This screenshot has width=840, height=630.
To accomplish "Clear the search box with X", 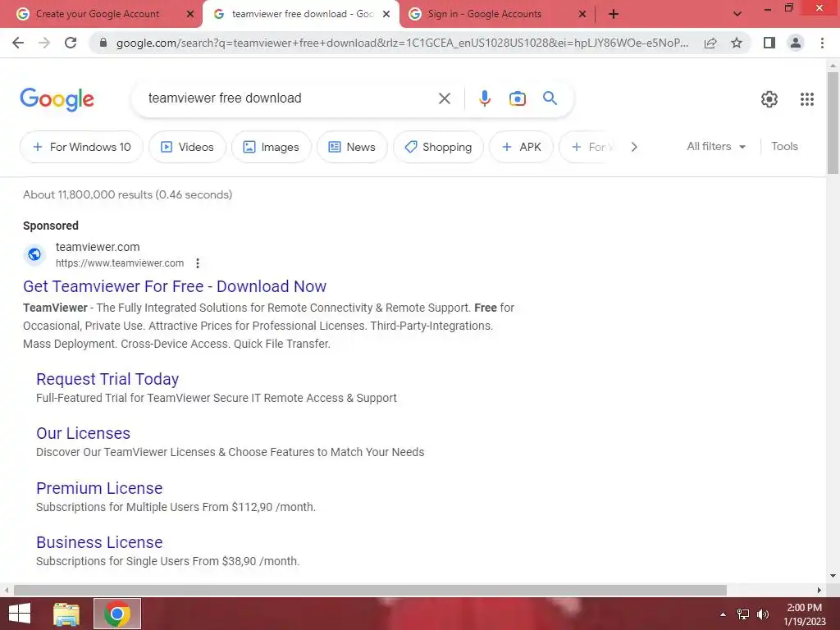I will tap(444, 98).
